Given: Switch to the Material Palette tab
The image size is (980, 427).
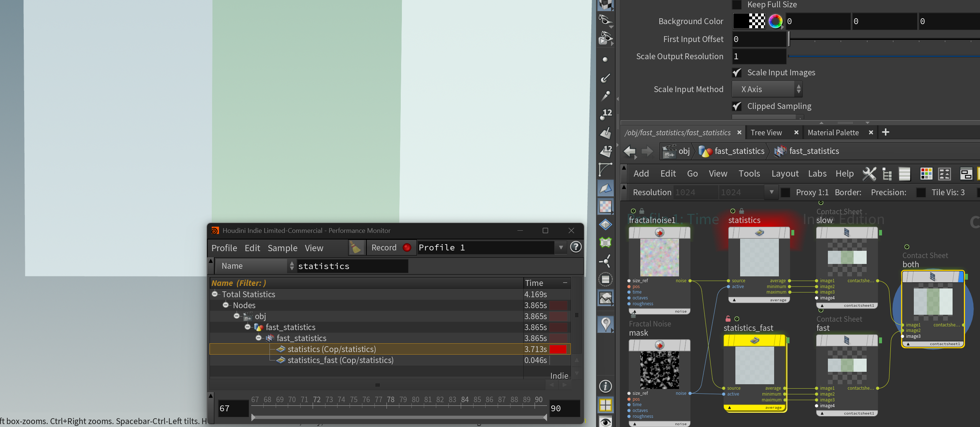Looking at the screenshot, I should tap(833, 132).
